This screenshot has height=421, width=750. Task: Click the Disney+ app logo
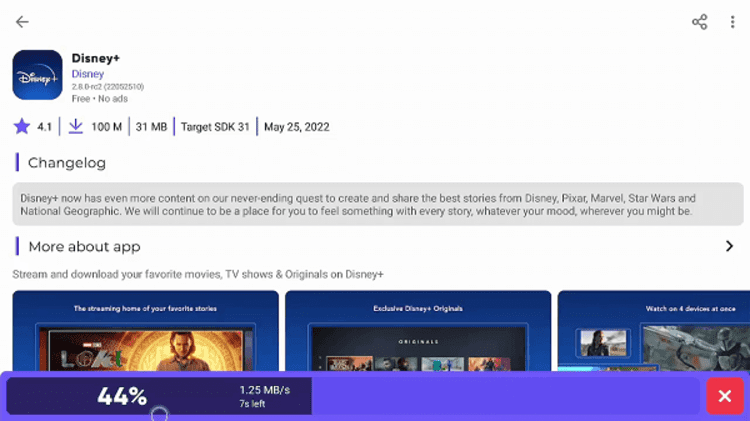coord(38,75)
